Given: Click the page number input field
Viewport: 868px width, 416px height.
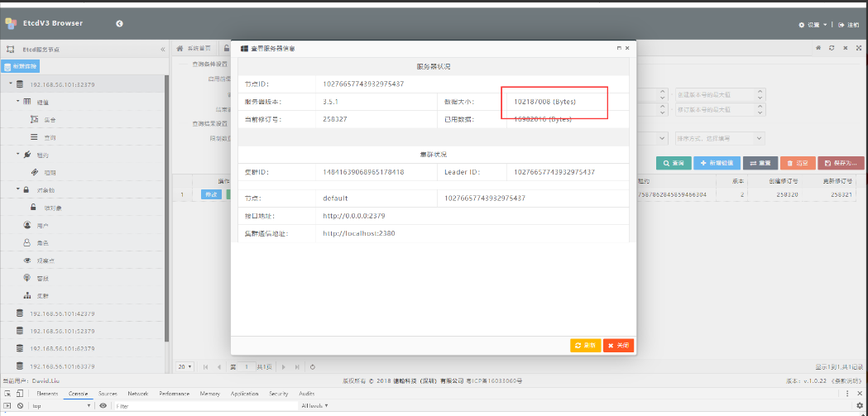Looking at the screenshot, I should (247, 366).
